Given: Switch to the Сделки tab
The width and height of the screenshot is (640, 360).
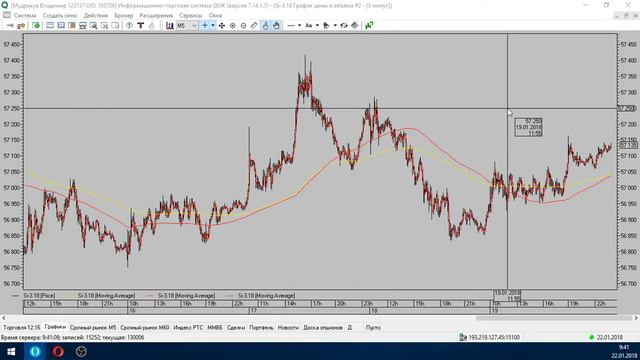Looking at the screenshot, I should (x=236, y=327).
